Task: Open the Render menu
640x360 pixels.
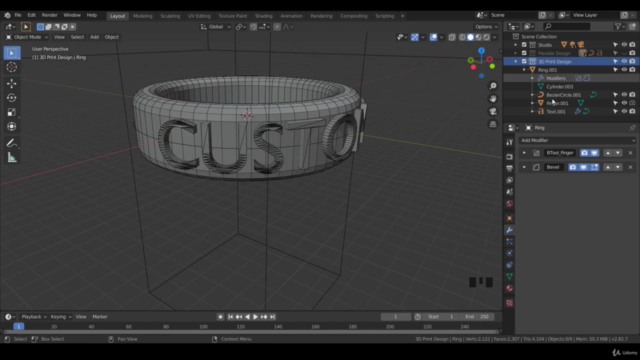Action: [x=50, y=15]
